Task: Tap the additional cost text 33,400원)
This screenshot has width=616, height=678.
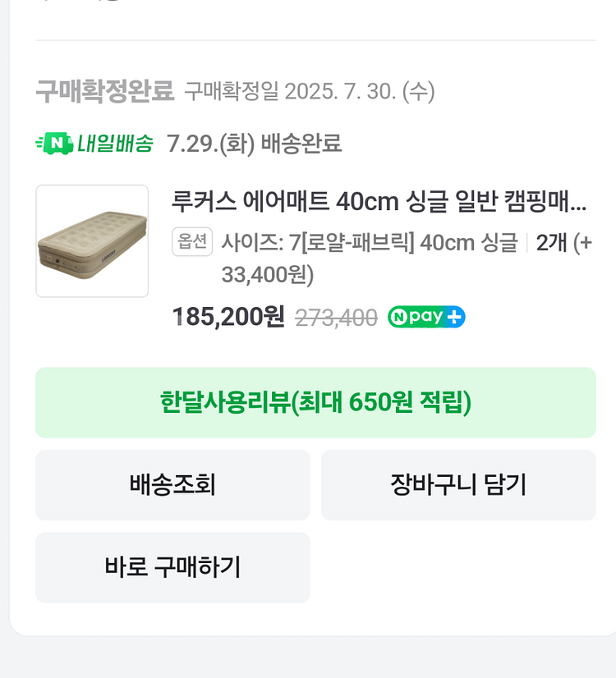Action: pos(268,274)
